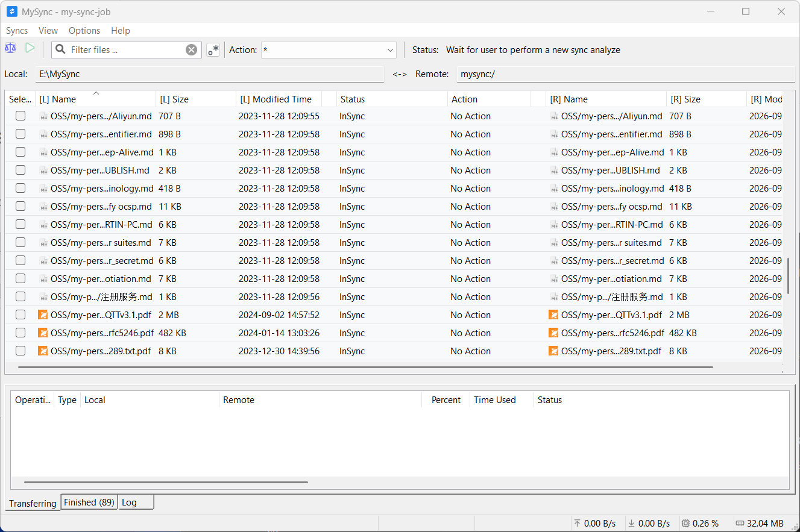The height and width of the screenshot is (532, 800).
Task: Click the MySync app icon in the title bar
Action: (x=11, y=11)
